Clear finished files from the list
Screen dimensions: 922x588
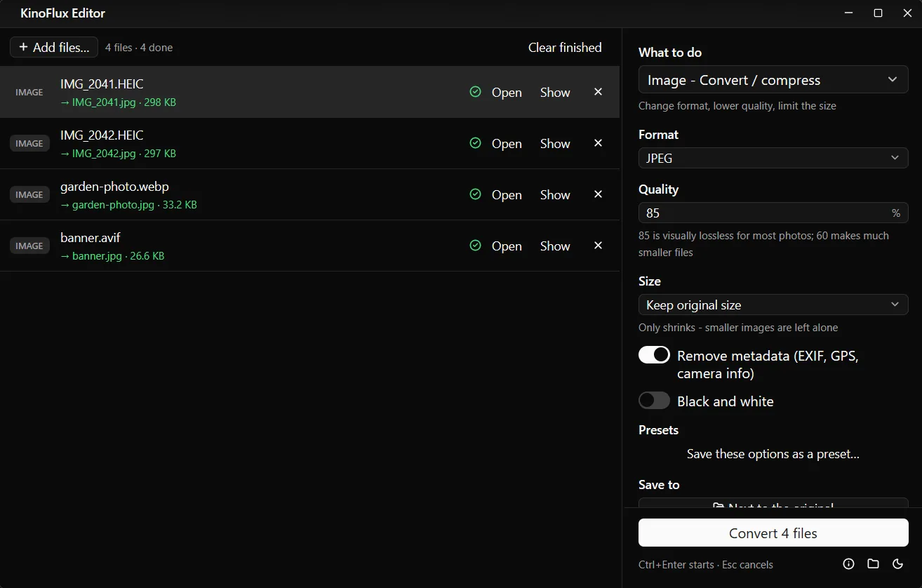[565, 47]
